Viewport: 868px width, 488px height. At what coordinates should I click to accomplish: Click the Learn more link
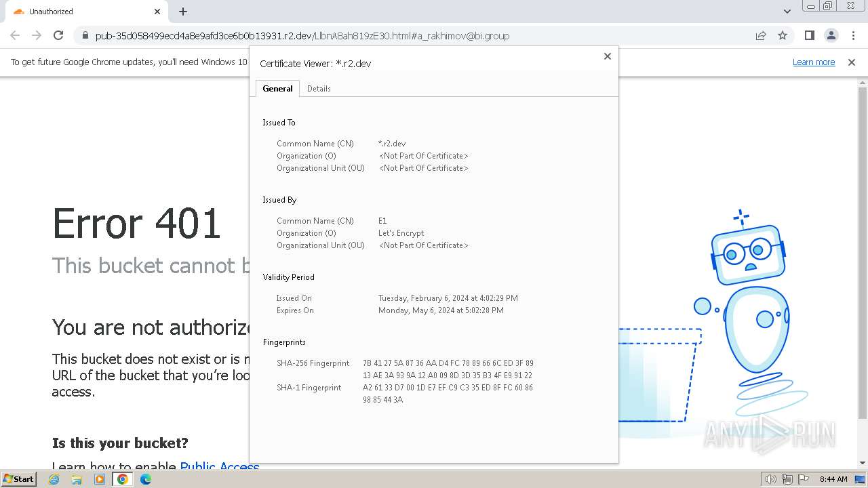click(x=814, y=62)
